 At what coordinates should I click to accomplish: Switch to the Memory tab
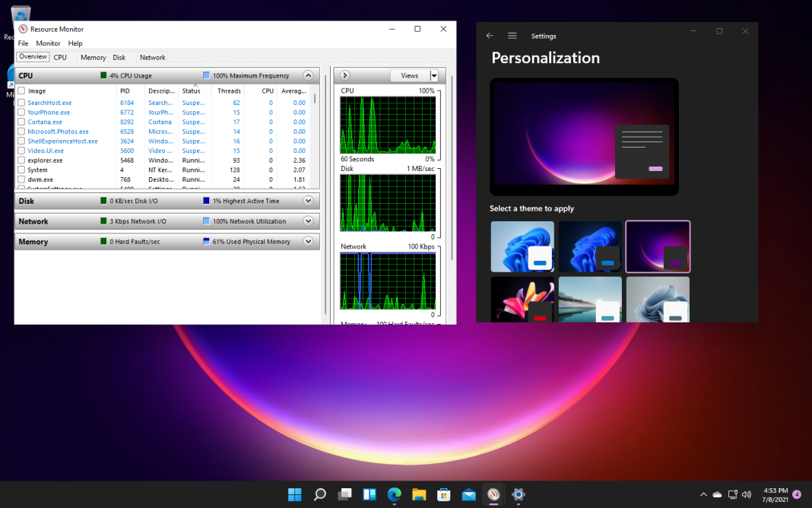point(93,57)
